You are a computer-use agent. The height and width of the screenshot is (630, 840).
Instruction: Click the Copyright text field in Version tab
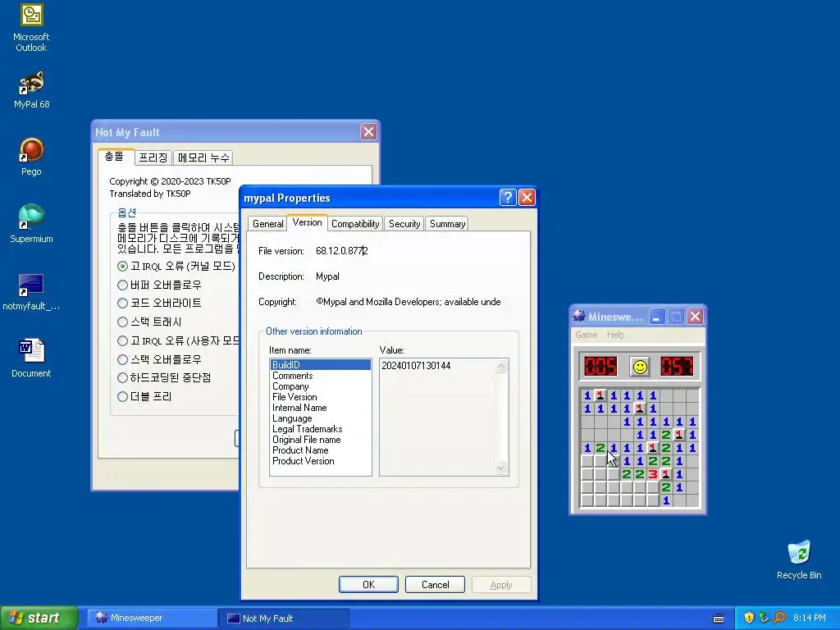409,302
